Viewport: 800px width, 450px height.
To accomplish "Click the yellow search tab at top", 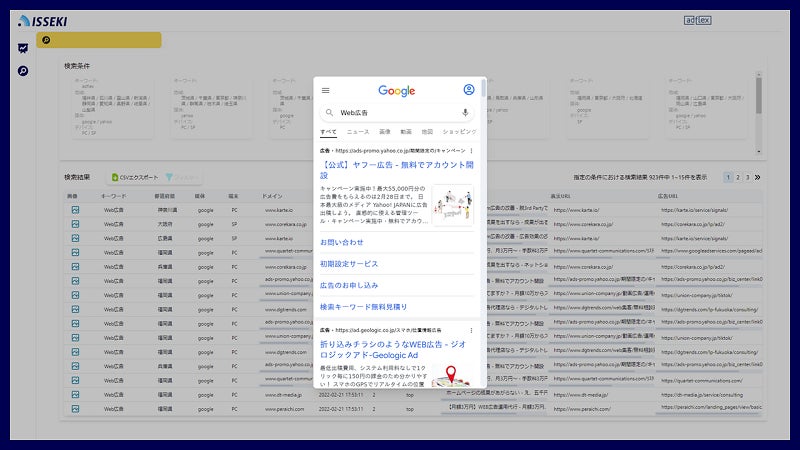I will point(99,40).
